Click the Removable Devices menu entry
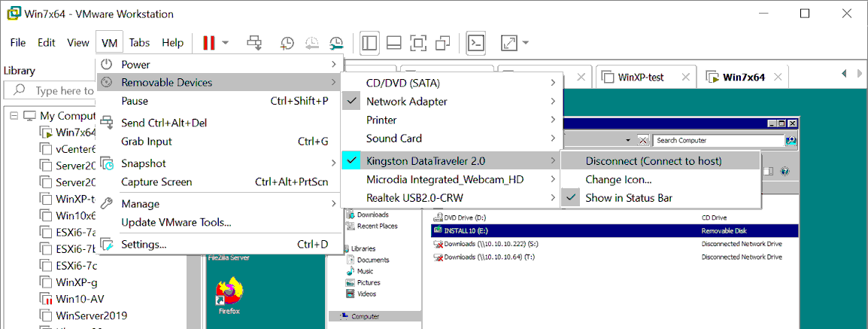 point(220,83)
